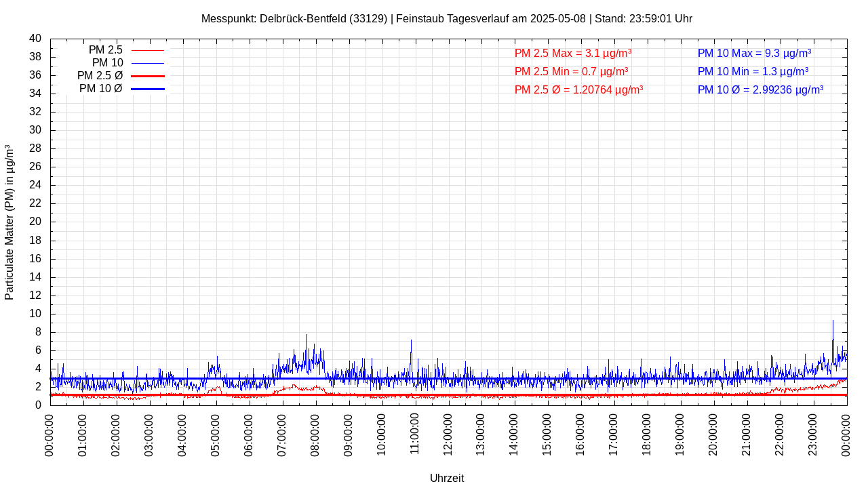This screenshot has height=488, width=868.
Task: Click the PM 10 Max = 9.3 µg/m³ text
Action: (x=754, y=54)
